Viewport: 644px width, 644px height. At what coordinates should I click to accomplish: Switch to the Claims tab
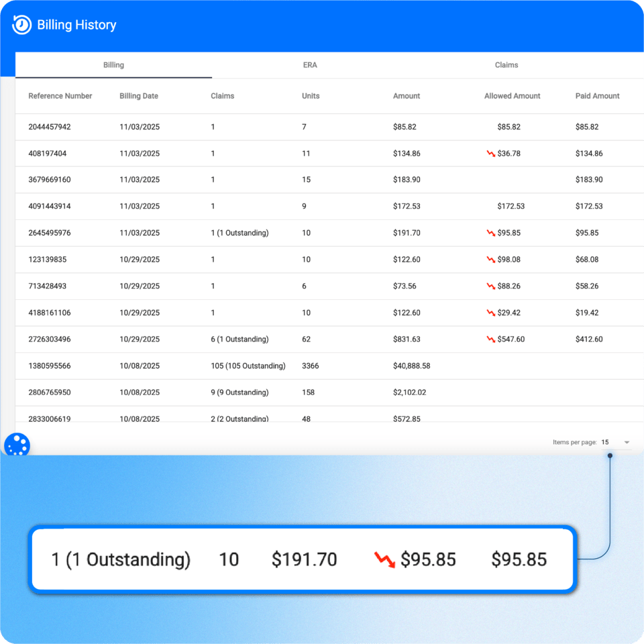coord(506,65)
